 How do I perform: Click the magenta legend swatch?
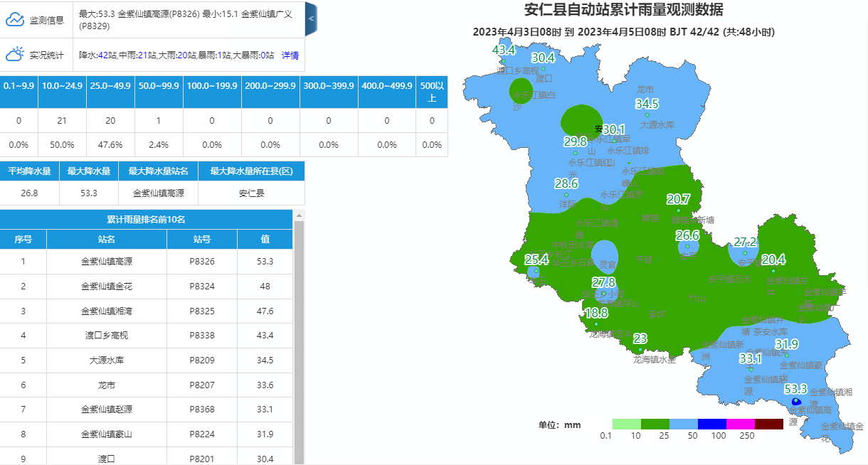tap(741, 424)
